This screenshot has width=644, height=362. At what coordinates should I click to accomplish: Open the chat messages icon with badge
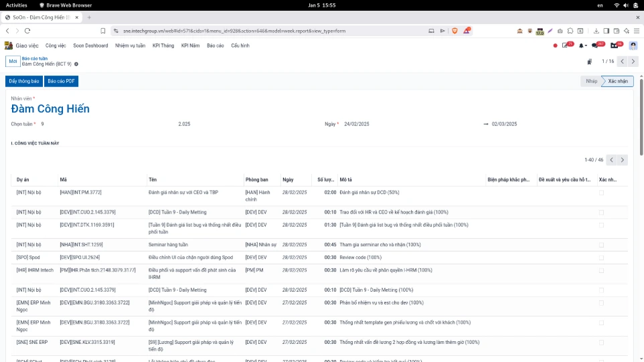pos(595,46)
